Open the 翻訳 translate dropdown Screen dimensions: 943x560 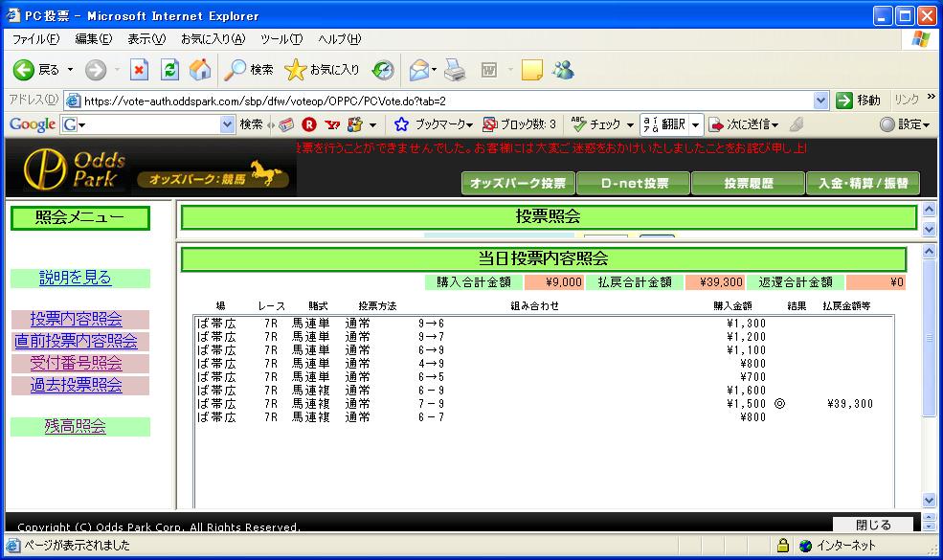[696, 124]
